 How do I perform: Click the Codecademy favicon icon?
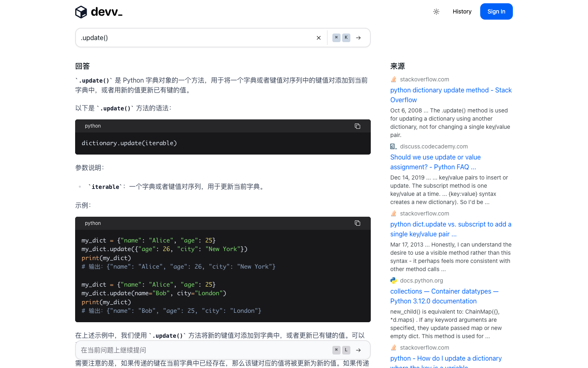393,146
